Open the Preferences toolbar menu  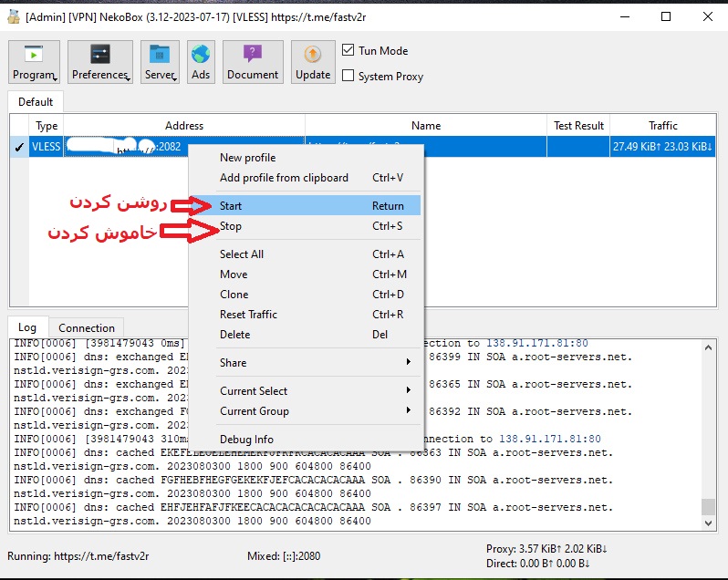coord(99,62)
